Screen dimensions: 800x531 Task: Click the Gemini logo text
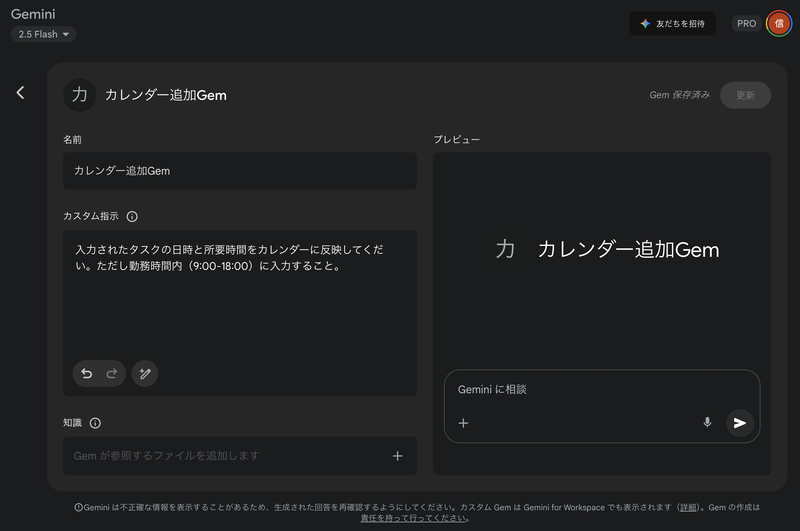pos(32,14)
